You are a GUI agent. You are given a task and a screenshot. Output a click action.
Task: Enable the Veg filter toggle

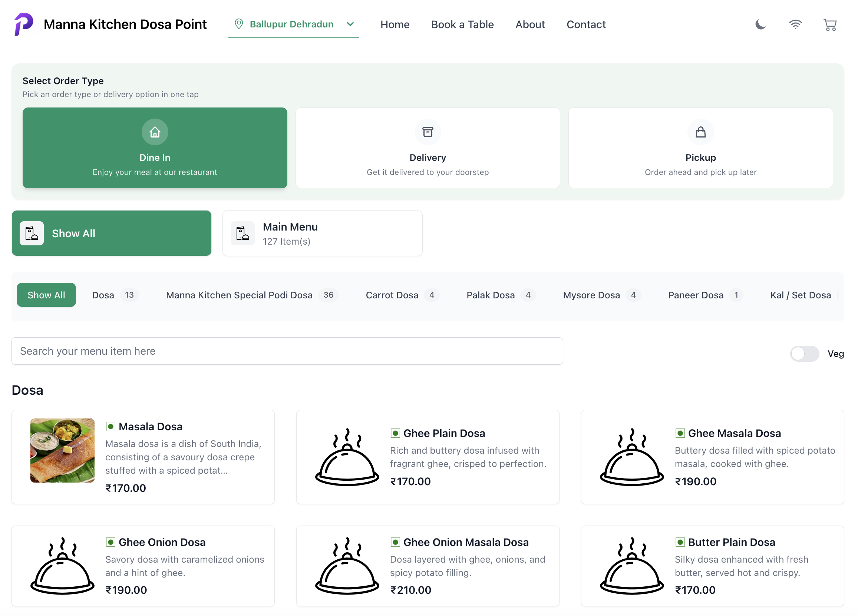804,354
